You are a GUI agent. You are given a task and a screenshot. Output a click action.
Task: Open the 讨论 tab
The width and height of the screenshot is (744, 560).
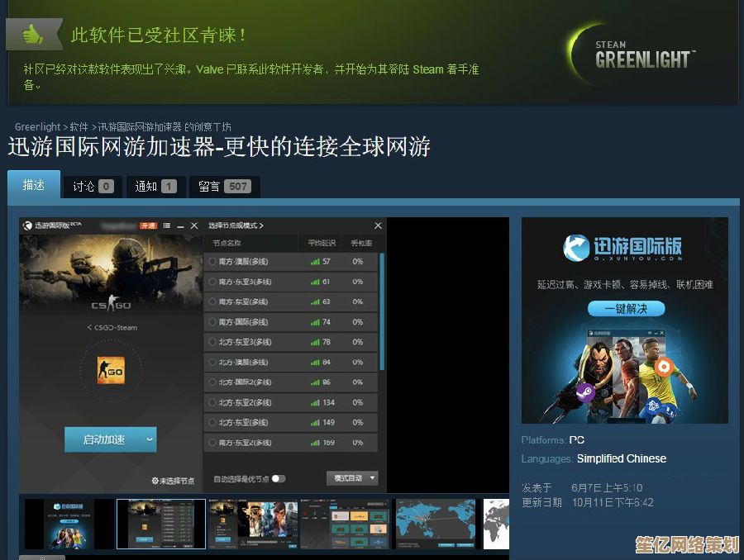pyautogui.click(x=91, y=186)
